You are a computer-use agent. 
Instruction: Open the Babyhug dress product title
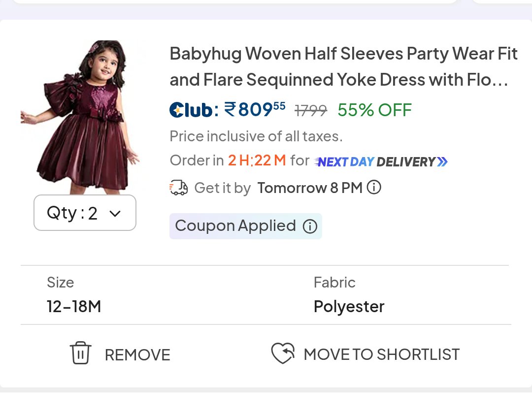(x=343, y=66)
